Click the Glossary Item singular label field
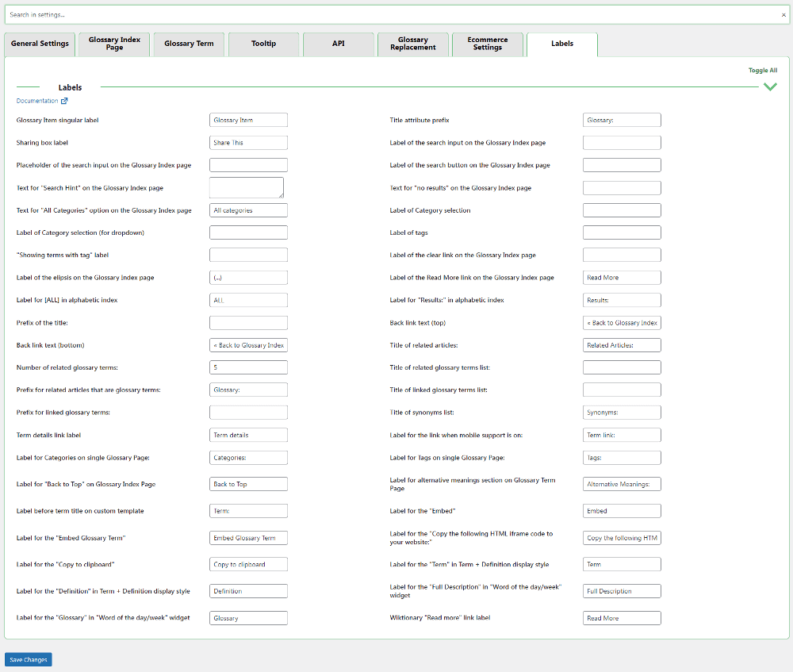 pyautogui.click(x=248, y=120)
